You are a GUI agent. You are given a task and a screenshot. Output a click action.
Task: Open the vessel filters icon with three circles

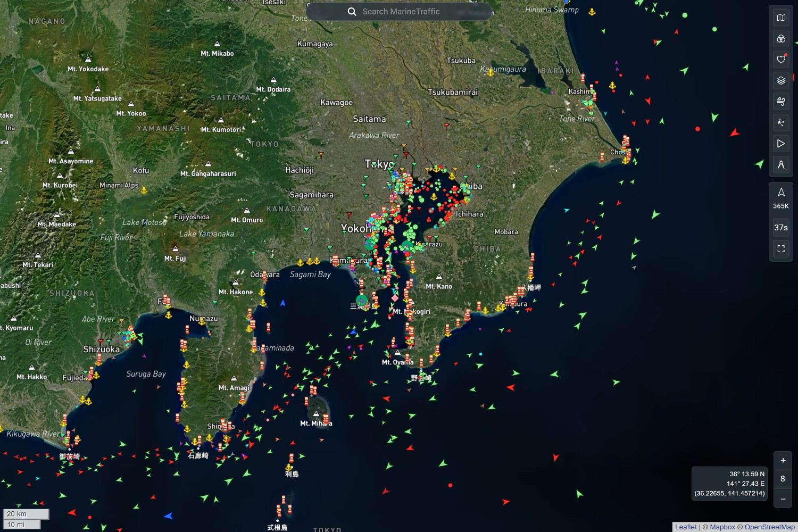coord(781,39)
